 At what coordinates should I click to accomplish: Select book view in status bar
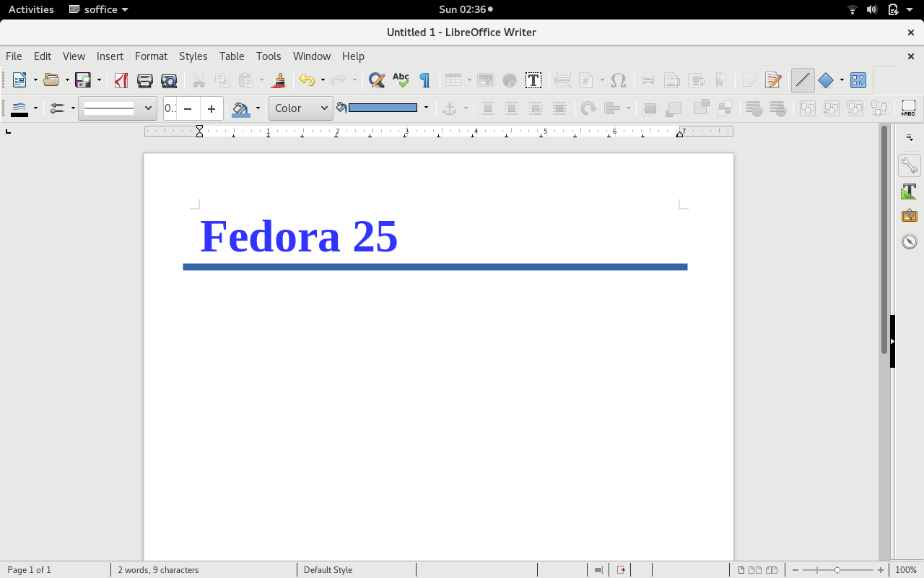772,570
